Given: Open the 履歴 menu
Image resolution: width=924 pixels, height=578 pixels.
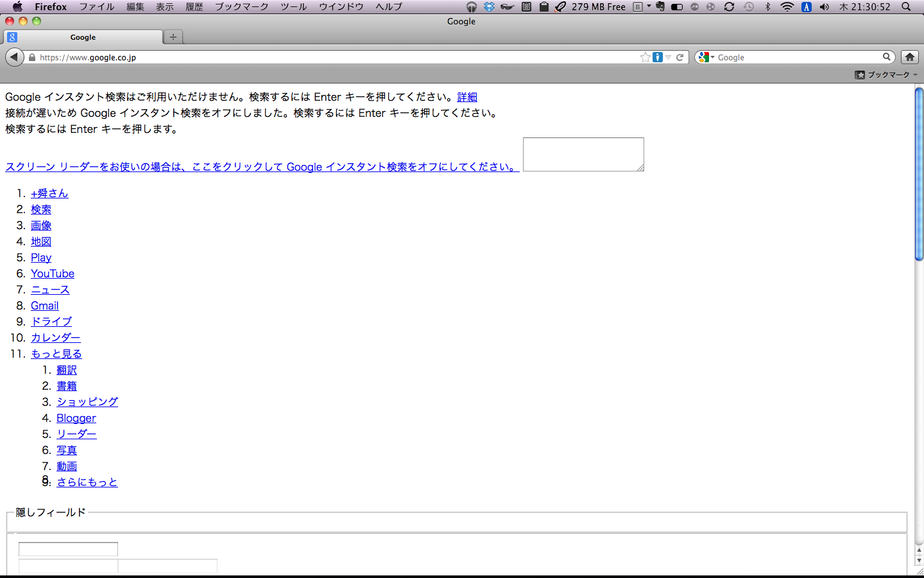Looking at the screenshot, I should (x=194, y=6).
